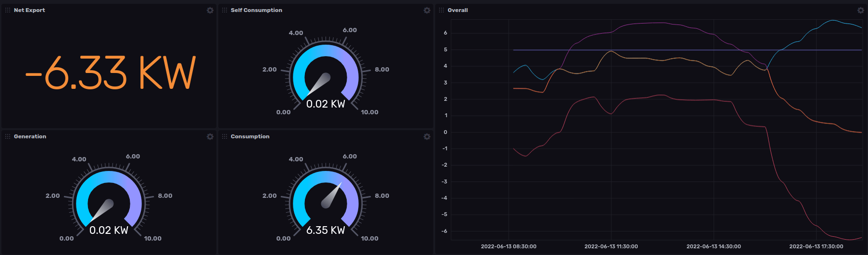Click the Generation panel gear icon

(210, 136)
